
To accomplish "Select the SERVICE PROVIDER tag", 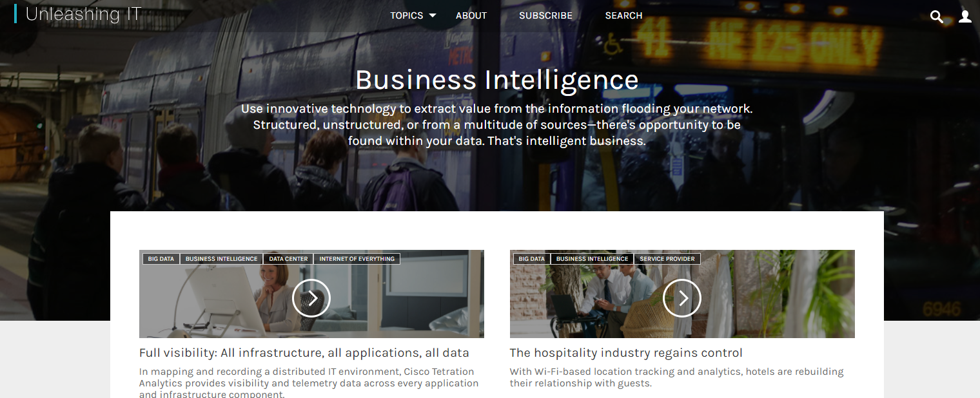I will coord(667,259).
